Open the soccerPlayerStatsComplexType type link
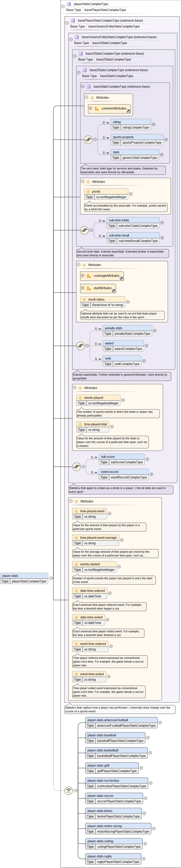Viewport: 182px width, 868px height. click(x=119, y=801)
